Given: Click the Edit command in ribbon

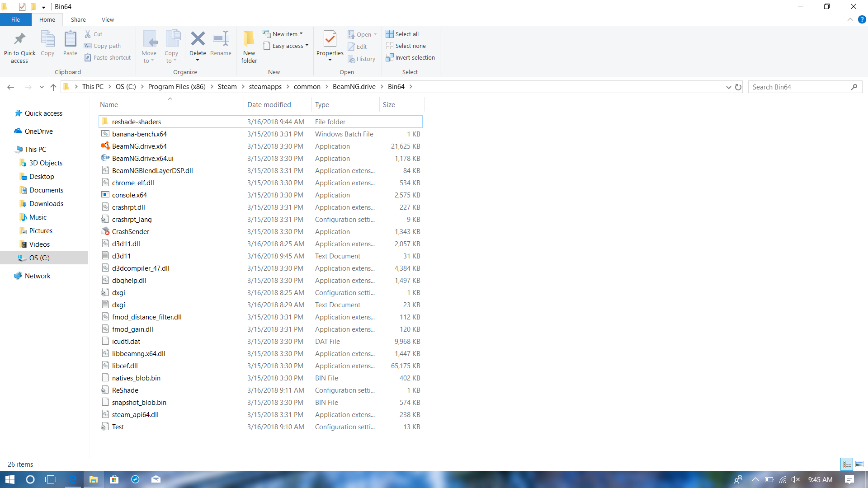Looking at the screenshot, I should (357, 47).
